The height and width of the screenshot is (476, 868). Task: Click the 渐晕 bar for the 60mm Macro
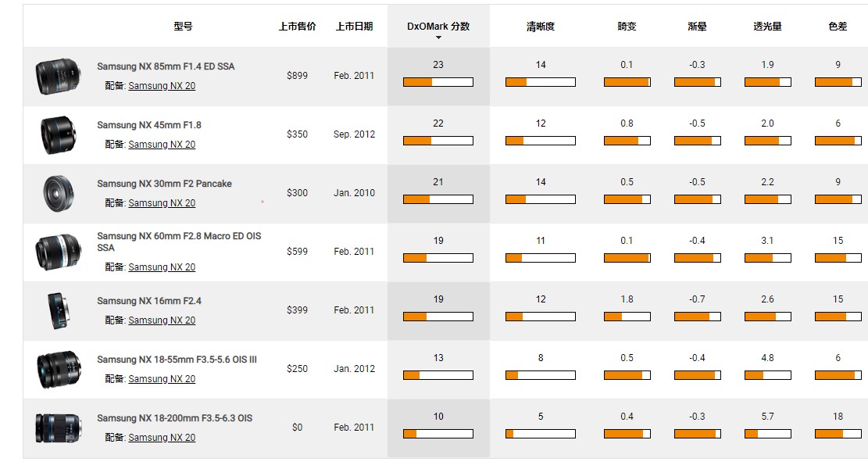[x=697, y=258]
